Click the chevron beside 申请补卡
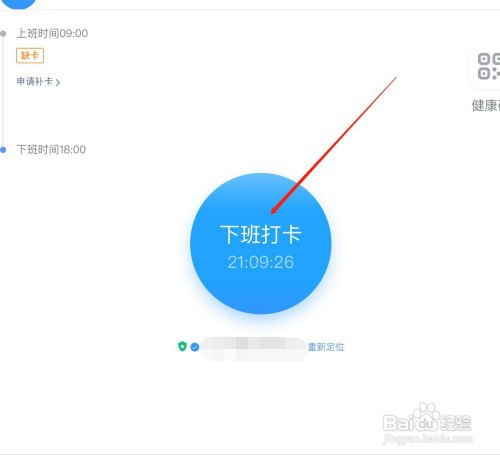Screen dimensions: 500x456 58,82
